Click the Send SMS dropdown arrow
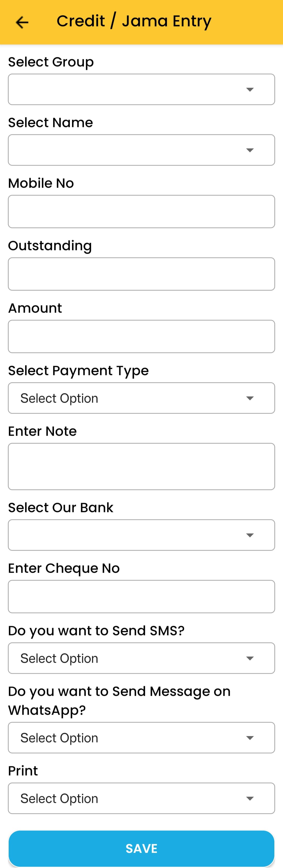Image resolution: width=283 pixels, height=868 pixels. (250, 658)
